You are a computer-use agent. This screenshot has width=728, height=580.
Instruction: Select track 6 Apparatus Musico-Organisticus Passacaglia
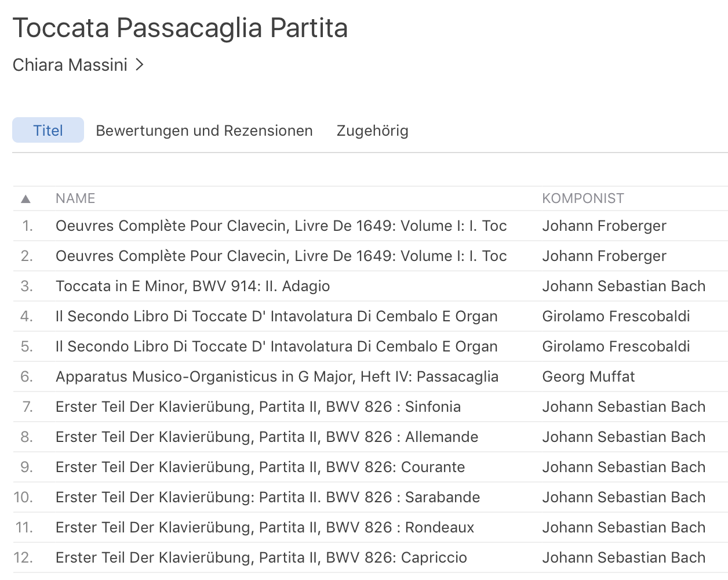[276, 376]
